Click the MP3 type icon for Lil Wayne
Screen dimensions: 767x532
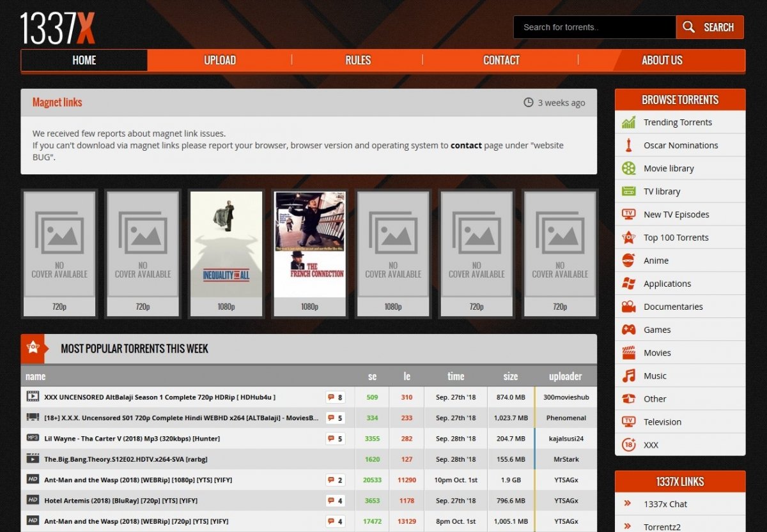(33, 437)
